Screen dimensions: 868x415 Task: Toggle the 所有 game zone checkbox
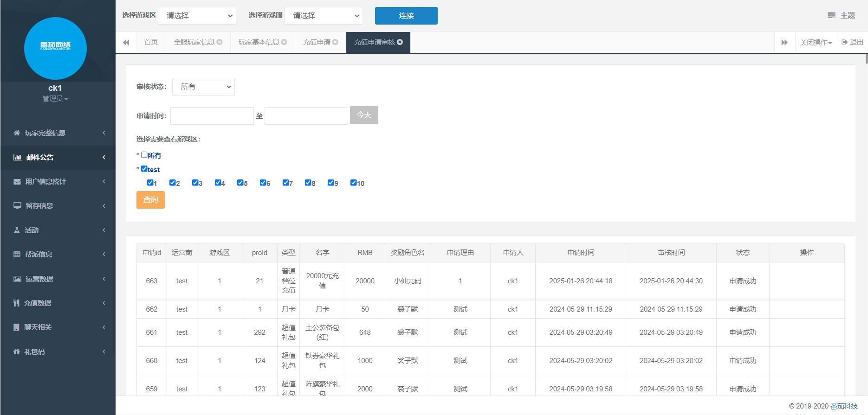tap(144, 155)
